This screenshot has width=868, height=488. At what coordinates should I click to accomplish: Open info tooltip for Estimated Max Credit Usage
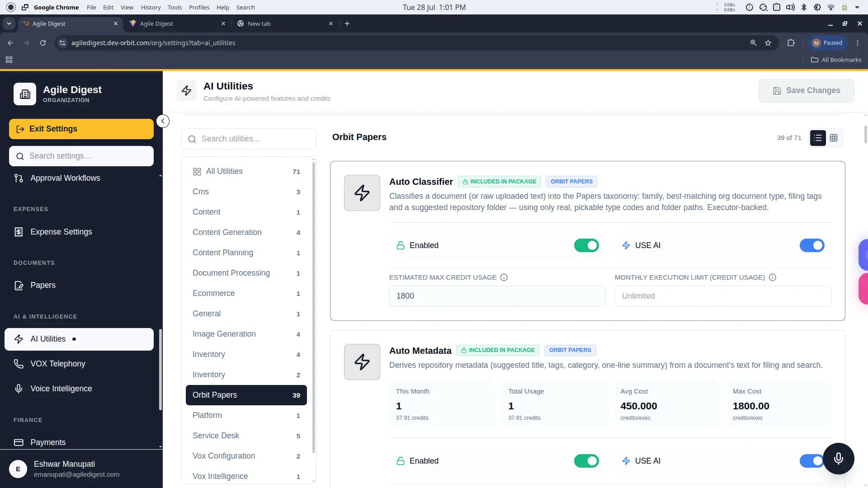coord(504,277)
